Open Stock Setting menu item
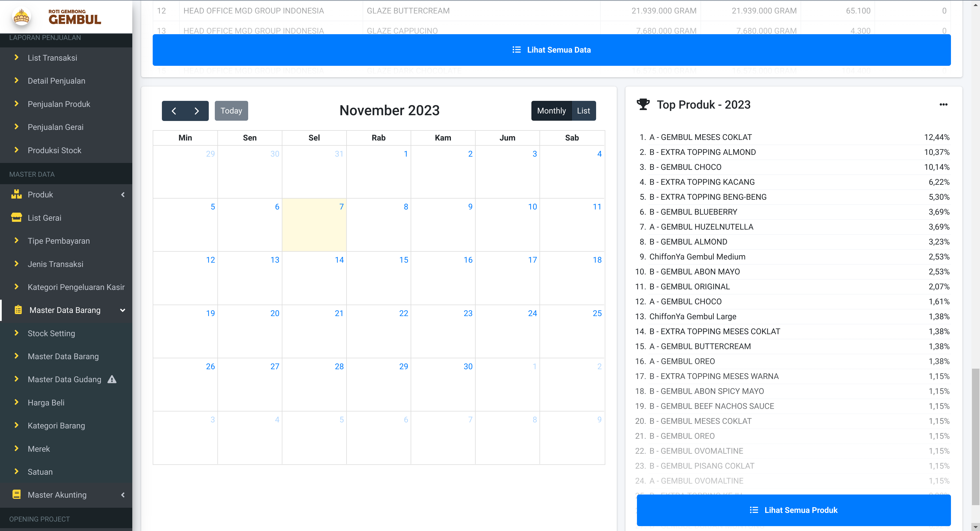Screen dimensions: 980x531 [x=51, y=333]
